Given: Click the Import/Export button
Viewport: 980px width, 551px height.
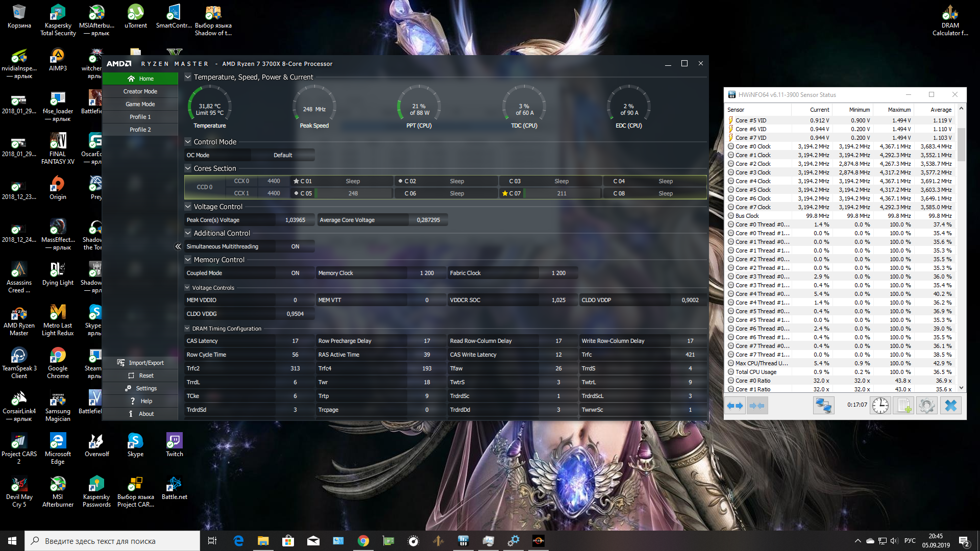Looking at the screenshot, I should point(140,363).
